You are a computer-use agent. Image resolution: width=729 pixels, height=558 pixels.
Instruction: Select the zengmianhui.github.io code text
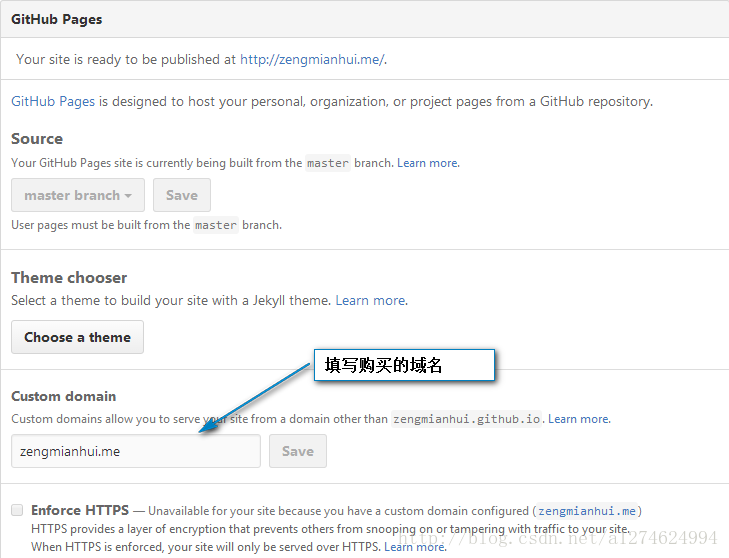[466, 419]
